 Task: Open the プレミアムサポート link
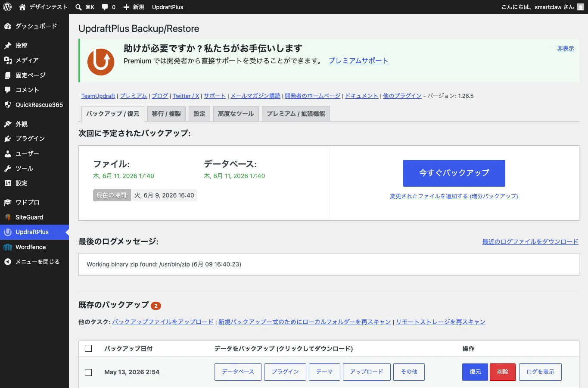[358, 61]
